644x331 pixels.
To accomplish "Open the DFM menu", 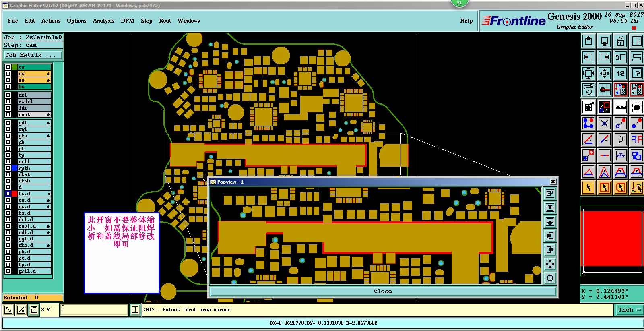I will (128, 21).
